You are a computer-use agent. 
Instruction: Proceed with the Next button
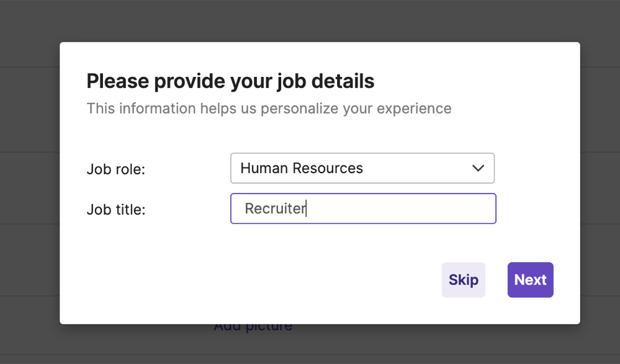[530, 280]
